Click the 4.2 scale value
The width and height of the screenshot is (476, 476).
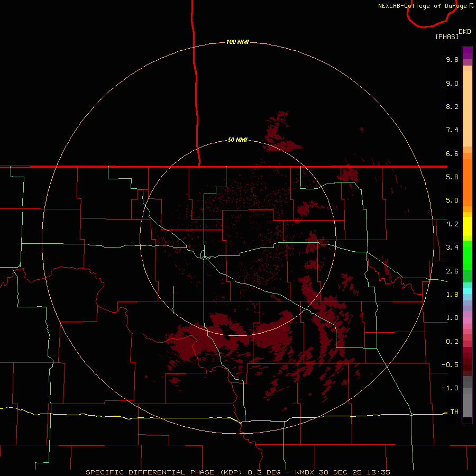click(452, 224)
